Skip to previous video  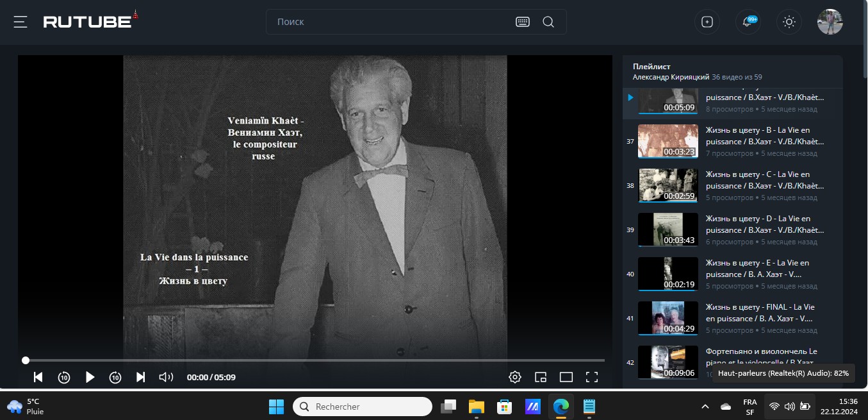pyautogui.click(x=38, y=377)
